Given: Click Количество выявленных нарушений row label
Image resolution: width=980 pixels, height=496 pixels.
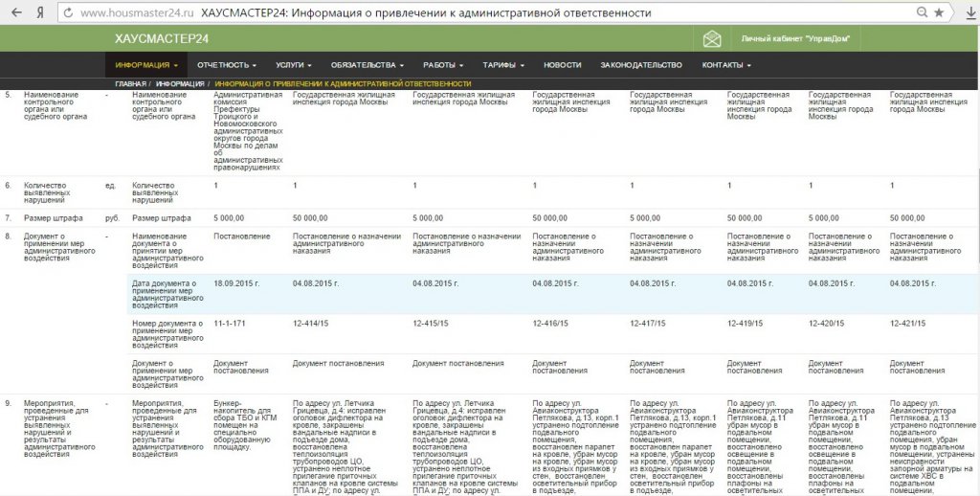Looking at the screenshot, I should click(47, 192).
